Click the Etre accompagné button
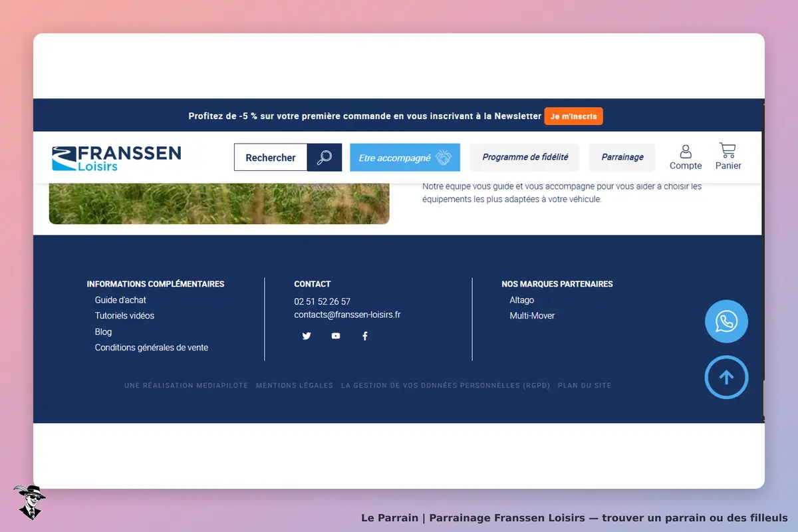Viewport: 798px width, 532px height. click(x=405, y=158)
